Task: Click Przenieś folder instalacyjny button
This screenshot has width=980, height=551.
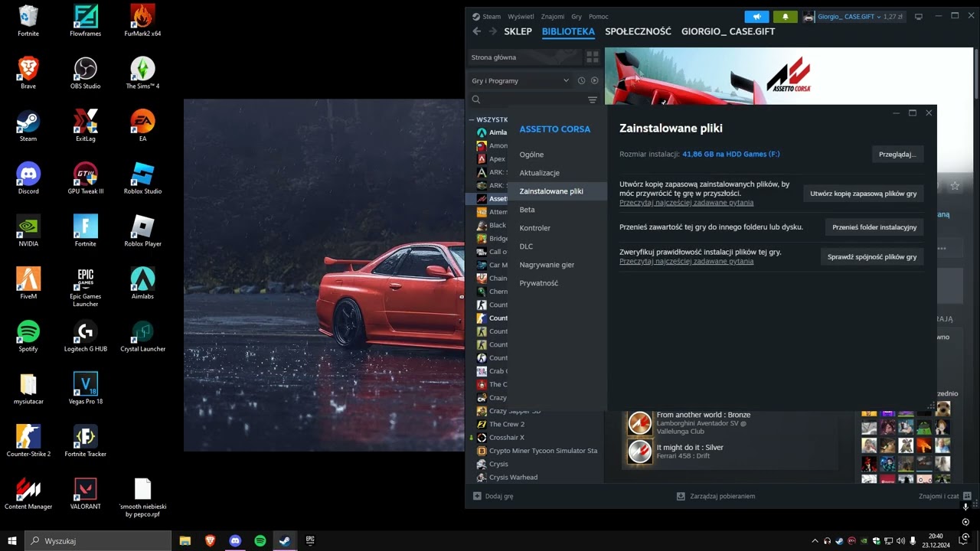Action: click(x=874, y=227)
